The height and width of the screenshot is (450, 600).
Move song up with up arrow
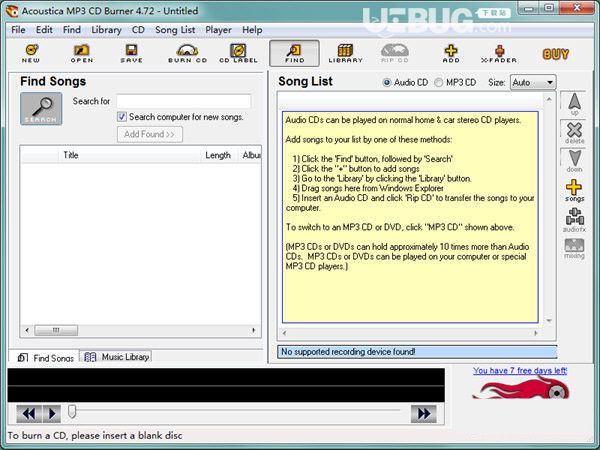click(x=574, y=104)
